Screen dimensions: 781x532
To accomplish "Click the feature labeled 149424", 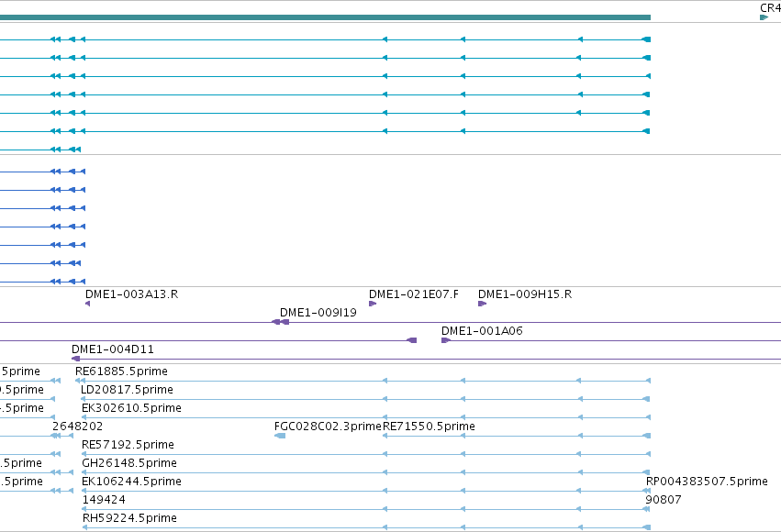I will pos(104,500).
